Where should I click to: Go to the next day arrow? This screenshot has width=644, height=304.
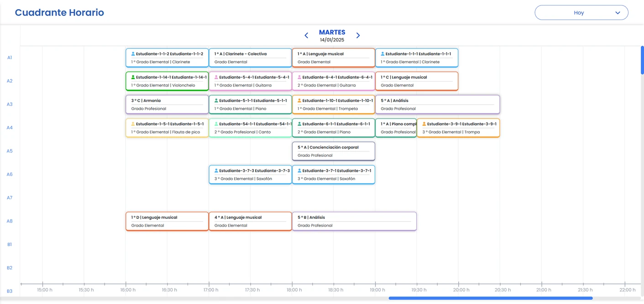[x=358, y=36]
